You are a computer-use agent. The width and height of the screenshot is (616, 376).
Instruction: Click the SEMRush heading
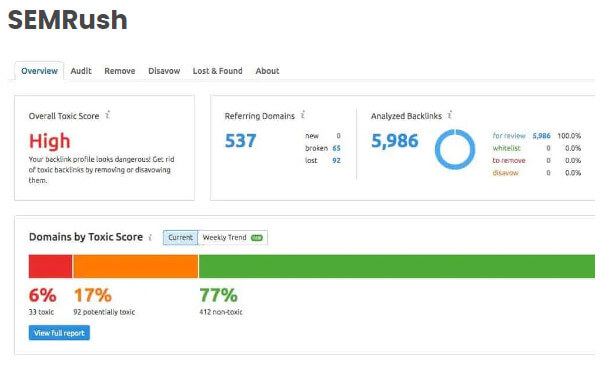(68, 20)
